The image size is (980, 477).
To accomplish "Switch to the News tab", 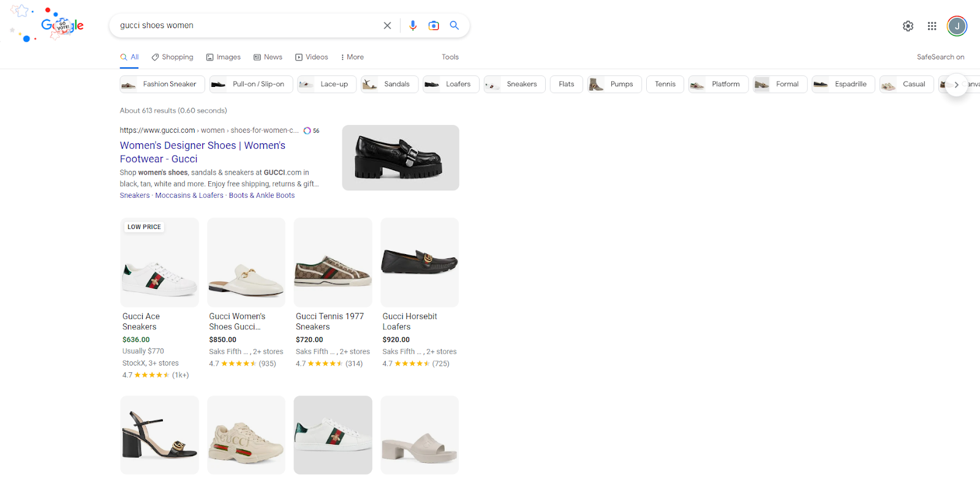I will [x=268, y=57].
